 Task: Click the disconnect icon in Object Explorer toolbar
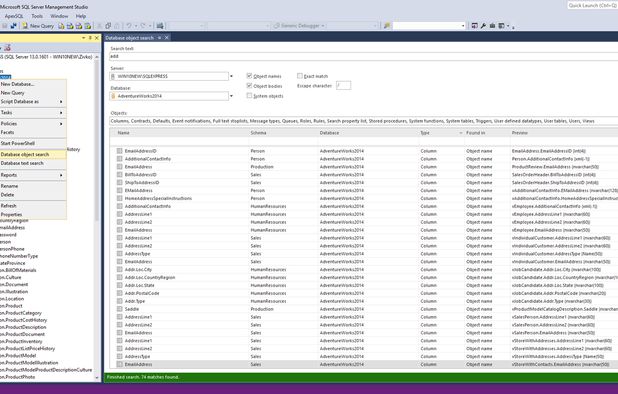click(x=7, y=48)
